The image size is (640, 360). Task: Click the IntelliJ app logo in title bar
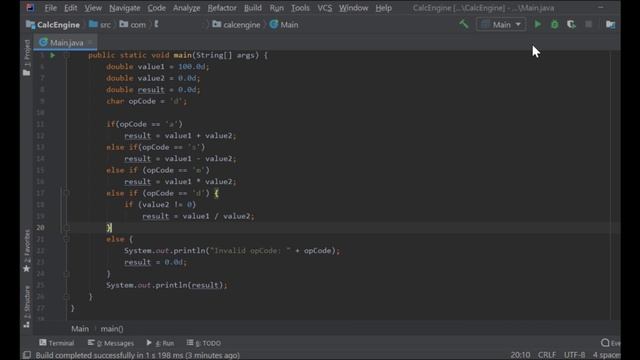[x=30, y=7]
